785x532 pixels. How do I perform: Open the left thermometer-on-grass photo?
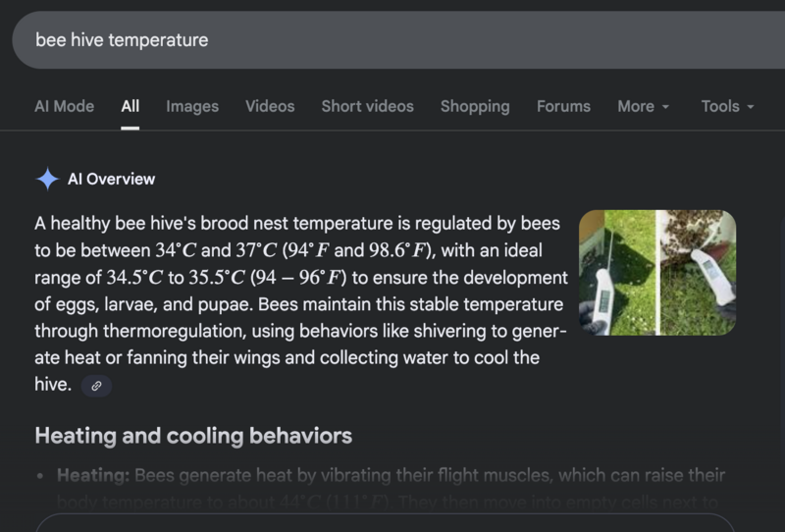pyautogui.click(x=617, y=272)
